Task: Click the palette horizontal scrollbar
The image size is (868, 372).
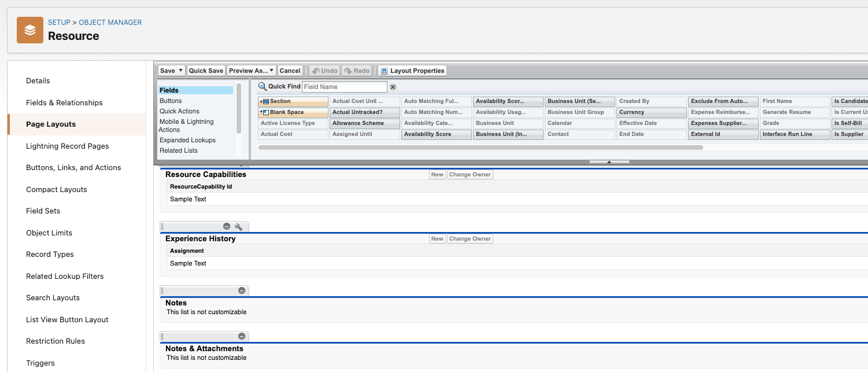Action: [481, 148]
